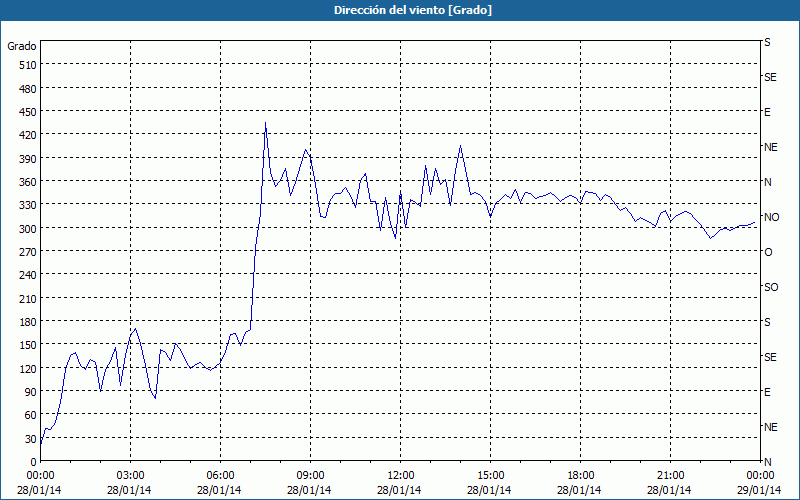Pick the 150 tick label
The width and height of the screenshot is (800, 500).
pyautogui.click(x=28, y=345)
